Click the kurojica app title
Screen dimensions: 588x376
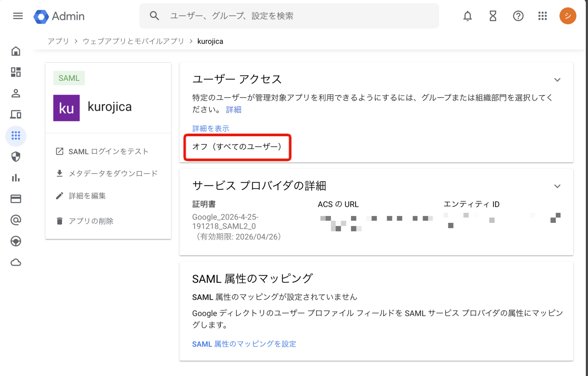[x=110, y=107]
